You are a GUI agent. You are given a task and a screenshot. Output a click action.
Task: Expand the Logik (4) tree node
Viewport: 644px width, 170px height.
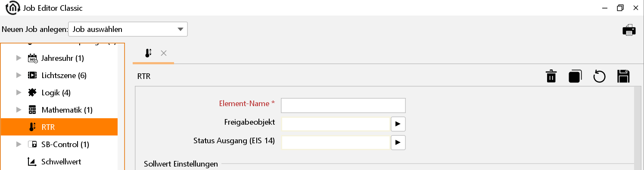(19, 92)
